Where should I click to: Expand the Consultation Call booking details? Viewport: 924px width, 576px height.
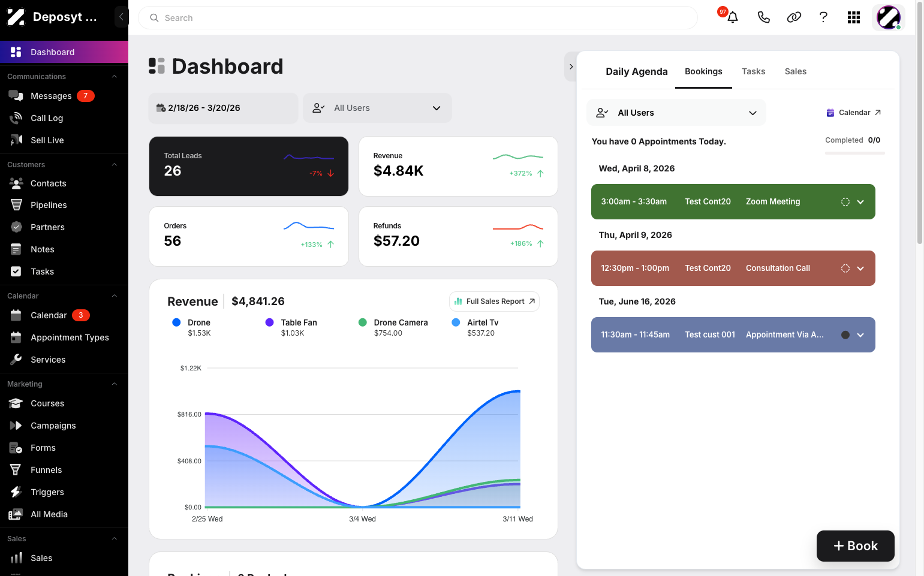pyautogui.click(x=860, y=269)
